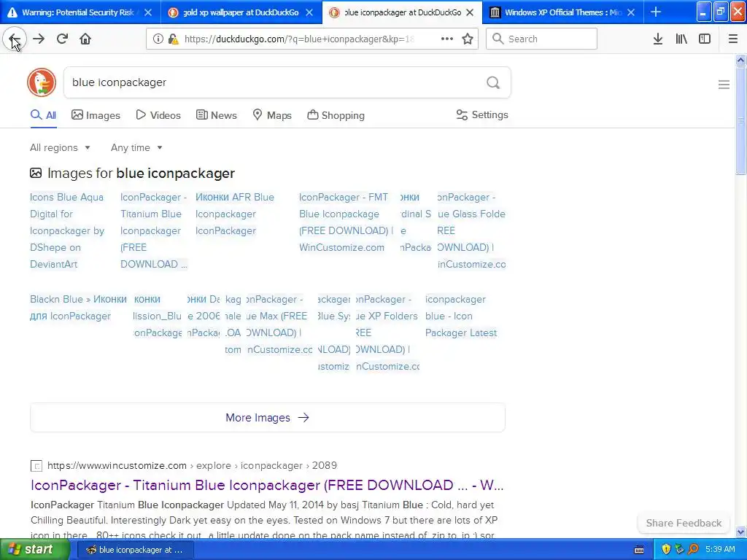Open iconpackager blue Icon Packager Latest link

461,316
